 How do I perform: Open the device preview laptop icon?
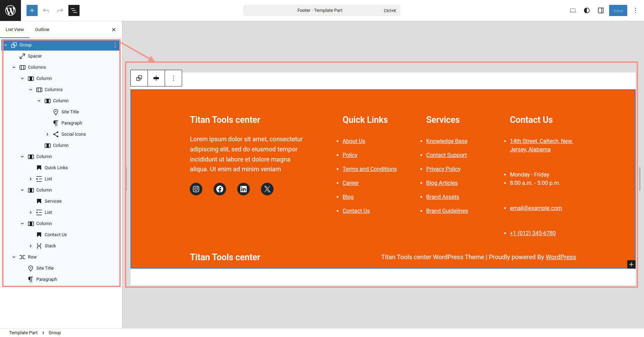point(573,10)
